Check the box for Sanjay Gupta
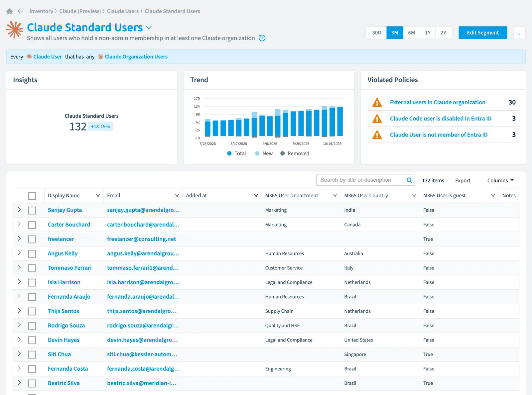The width and height of the screenshot is (532, 395). pos(32,210)
